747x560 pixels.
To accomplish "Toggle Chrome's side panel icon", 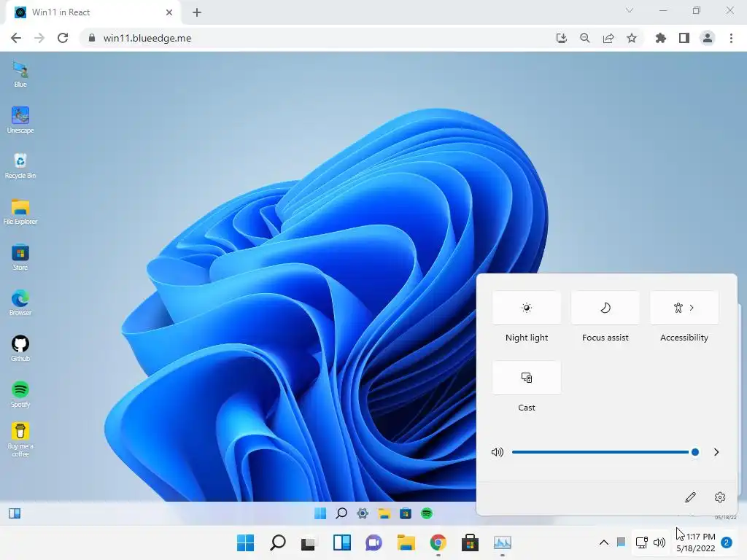I will pos(684,38).
